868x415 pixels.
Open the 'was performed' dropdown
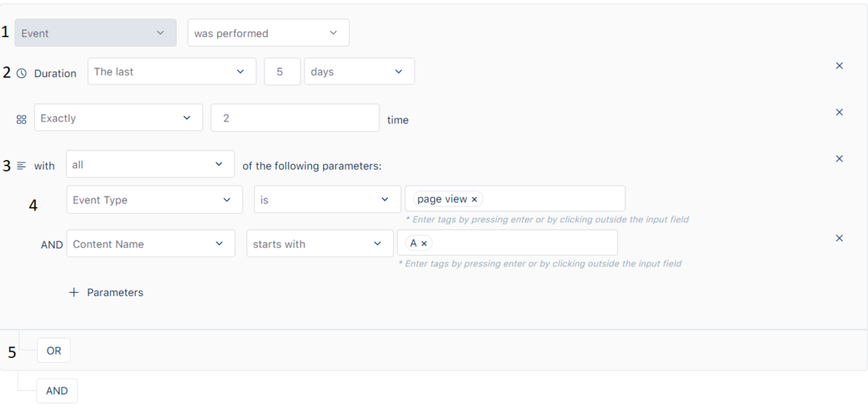tap(268, 33)
